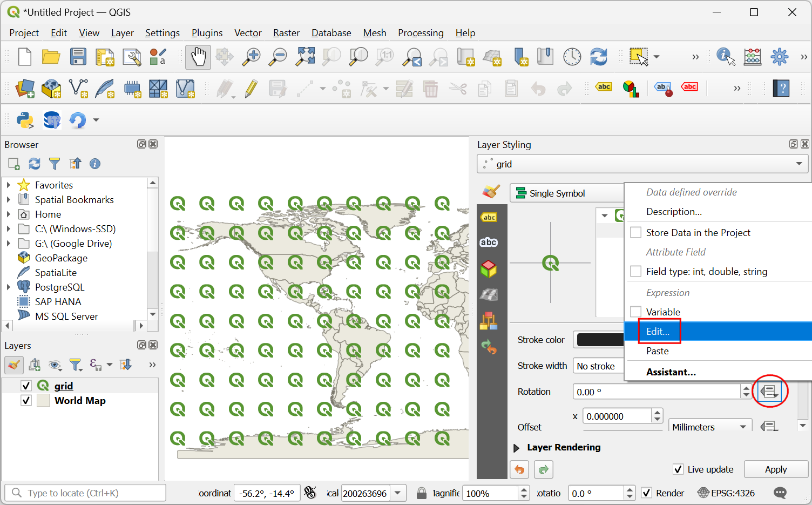Click the Identify Features tool
Image resolution: width=812 pixels, height=505 pixels.
pos(725,57)
